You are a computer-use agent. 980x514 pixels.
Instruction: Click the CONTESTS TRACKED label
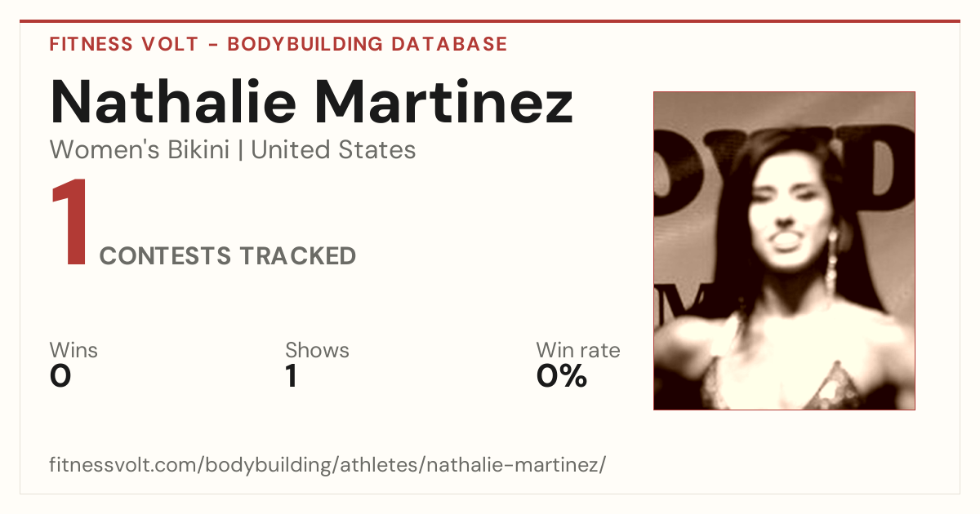pos(228,256)
